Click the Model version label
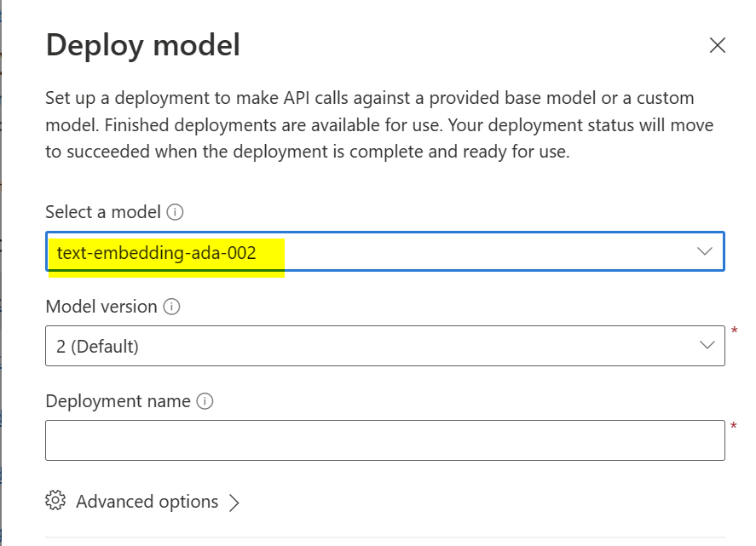This screenshot has width=756, height=546. pos(101,307)
